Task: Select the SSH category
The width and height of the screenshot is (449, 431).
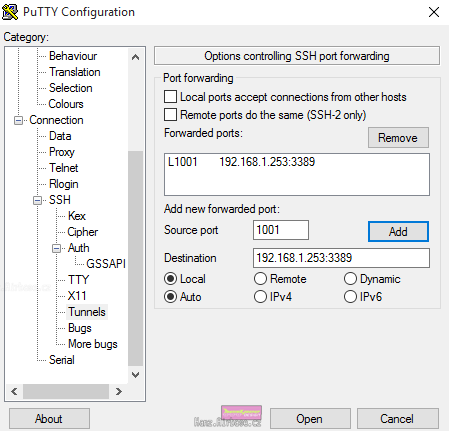Action: (x=60, y=200)
